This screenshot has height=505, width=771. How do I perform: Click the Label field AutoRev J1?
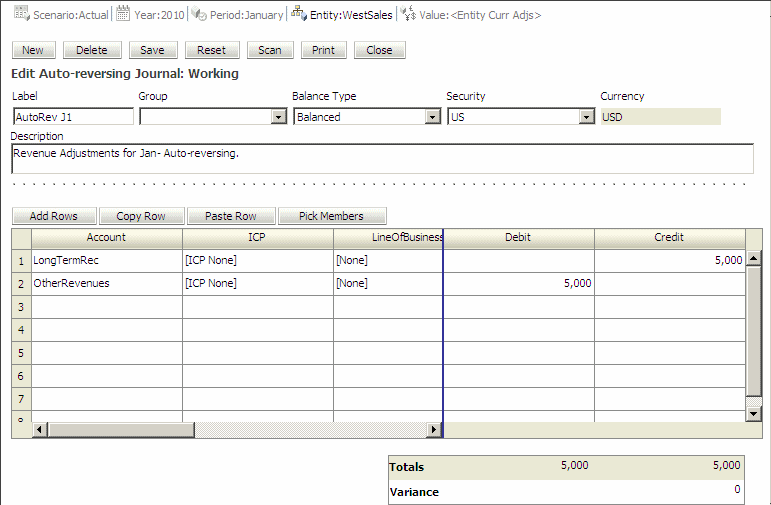click(x=73, y=117)
